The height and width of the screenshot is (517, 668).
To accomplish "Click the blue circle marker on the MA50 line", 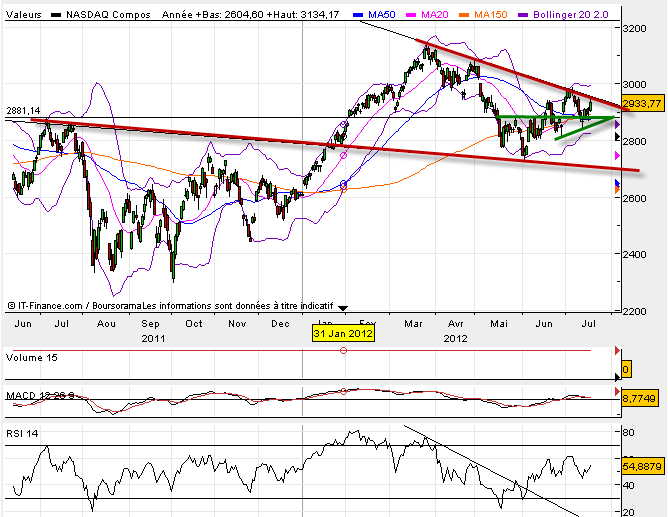I will [343, 184].
